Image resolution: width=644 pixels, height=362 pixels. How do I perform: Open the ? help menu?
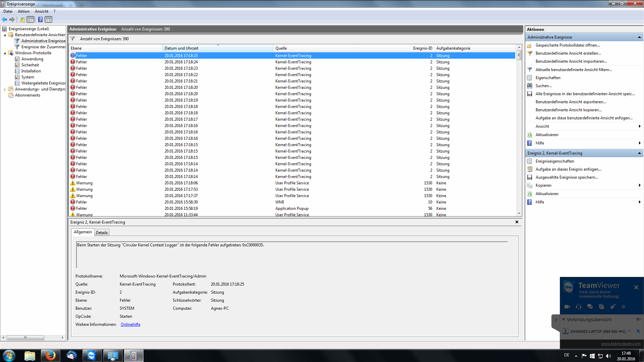coord(54,11)
